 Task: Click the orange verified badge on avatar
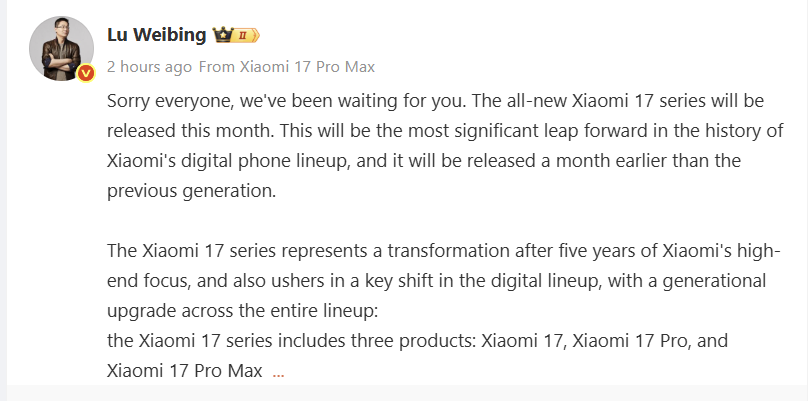pyautogui.click(x=86, y=73)
